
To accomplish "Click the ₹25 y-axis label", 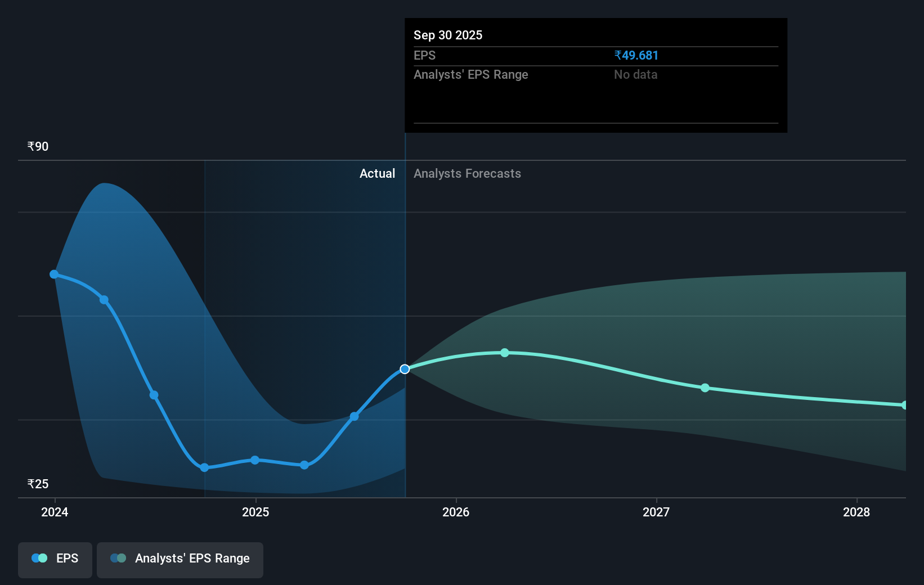I will point(38,484).
